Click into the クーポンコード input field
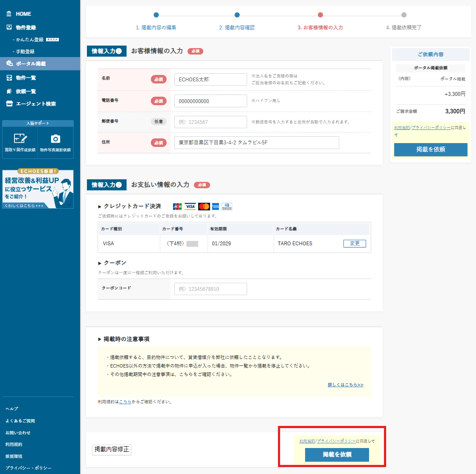 [211, 289]
